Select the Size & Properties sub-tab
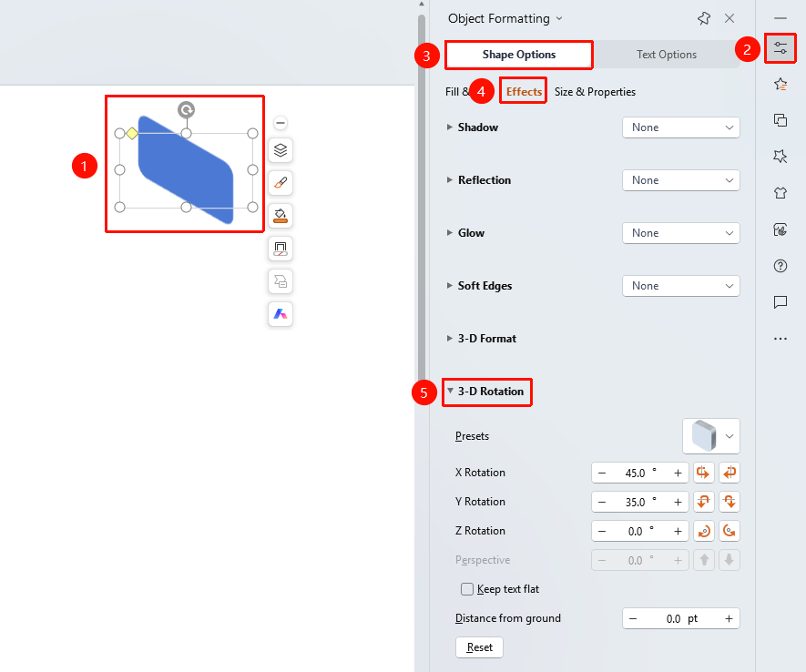The image size is (806, 672). (595, 91)
